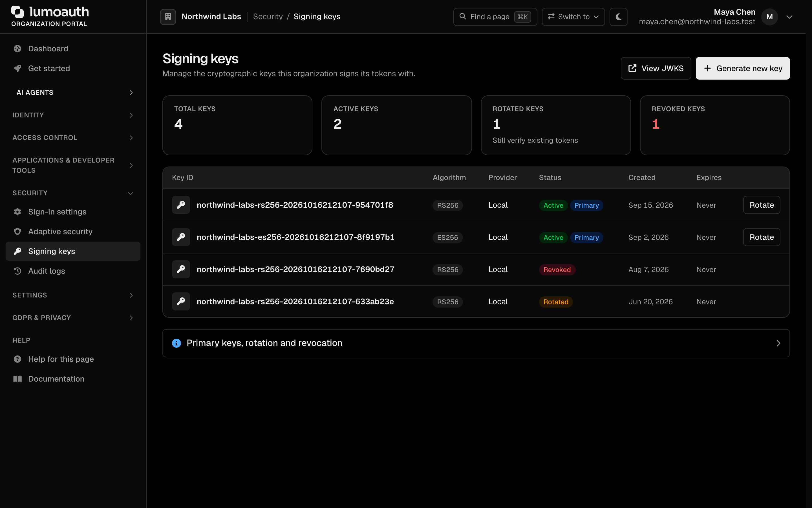Open the Dashboard page
Screen dimensions: 812x508
point(73,49)
